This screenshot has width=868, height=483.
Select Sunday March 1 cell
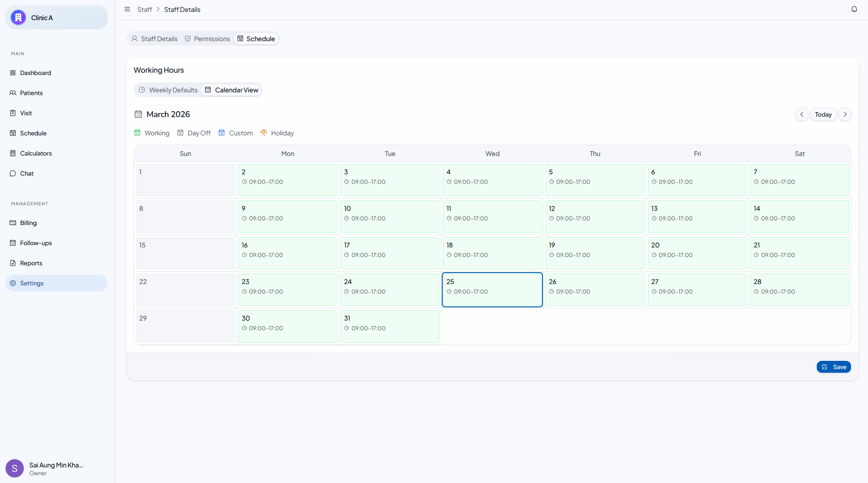pyautogui.click(x=185, y=180)
